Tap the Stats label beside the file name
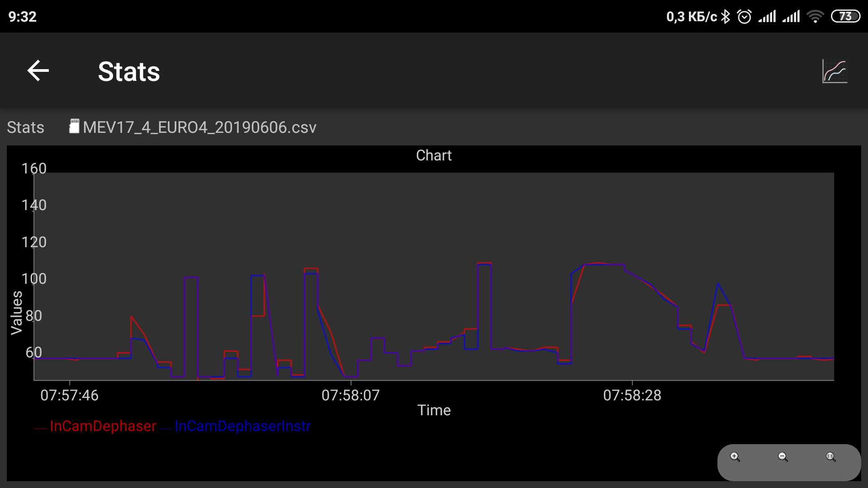868x488 pixels. click(25, 127)
